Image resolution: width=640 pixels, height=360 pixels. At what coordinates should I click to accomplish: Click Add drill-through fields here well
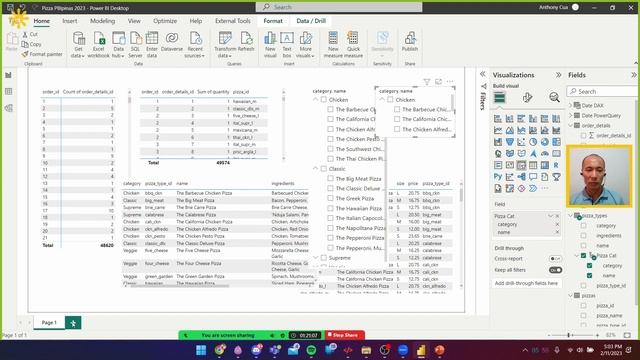(x=526, y=283)
